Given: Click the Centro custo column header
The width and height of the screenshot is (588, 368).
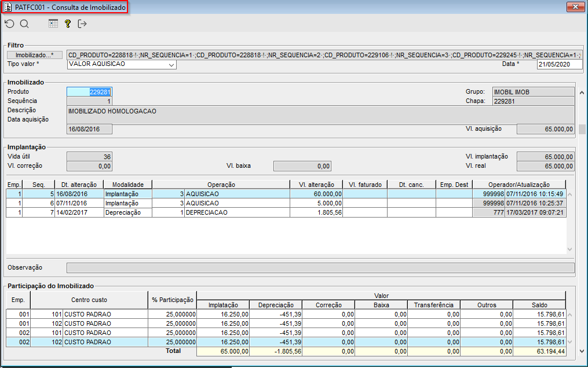Looking at the screenshot, I should click(89, 300).
